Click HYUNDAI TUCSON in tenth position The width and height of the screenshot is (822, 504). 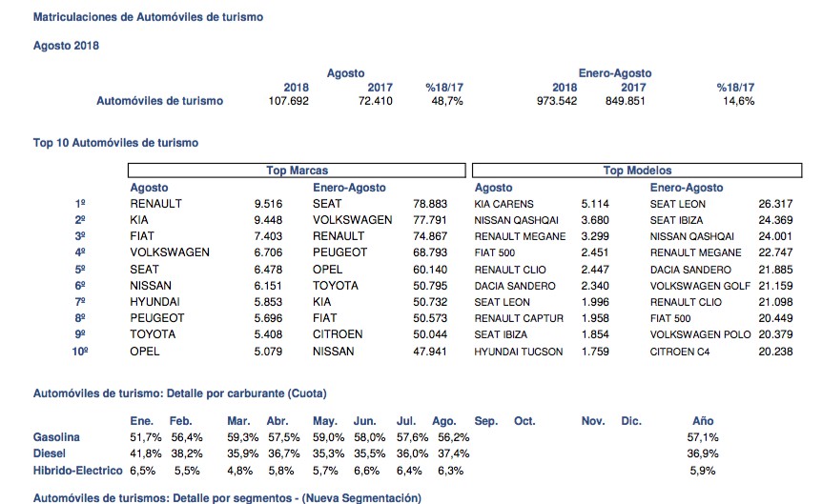click(518, 352)
